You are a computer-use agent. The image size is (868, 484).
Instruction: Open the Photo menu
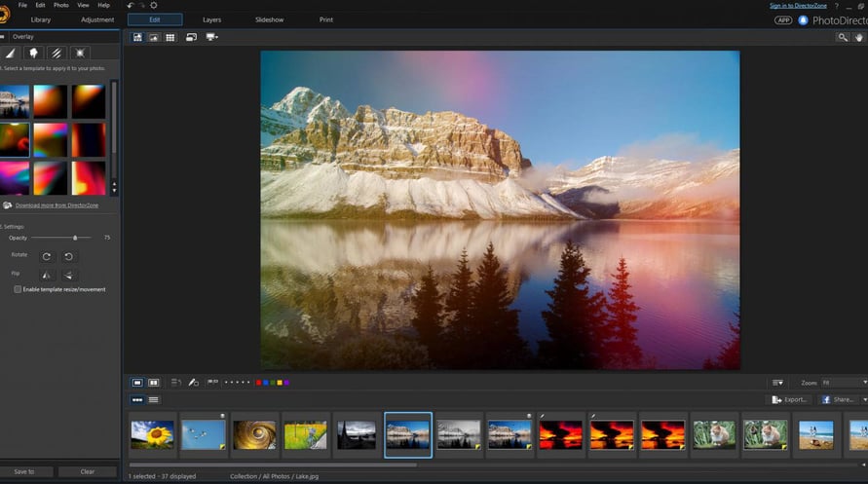click(61, 5)
